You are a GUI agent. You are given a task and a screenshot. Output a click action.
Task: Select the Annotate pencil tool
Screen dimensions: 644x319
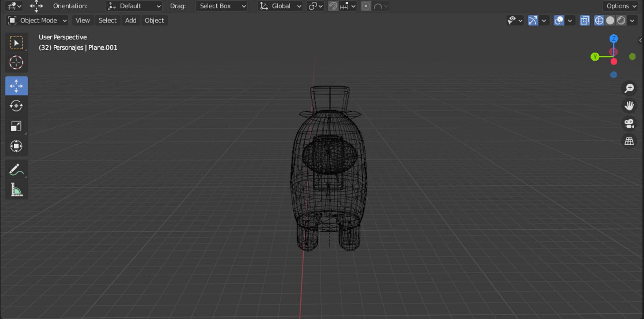(16, 170)
